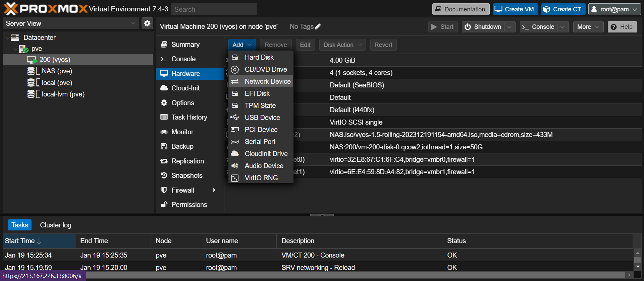This screenshot has width=644, height=281.
Task: Select the VM/CT 200 - Console task row
Action: (x=318, y=255)
